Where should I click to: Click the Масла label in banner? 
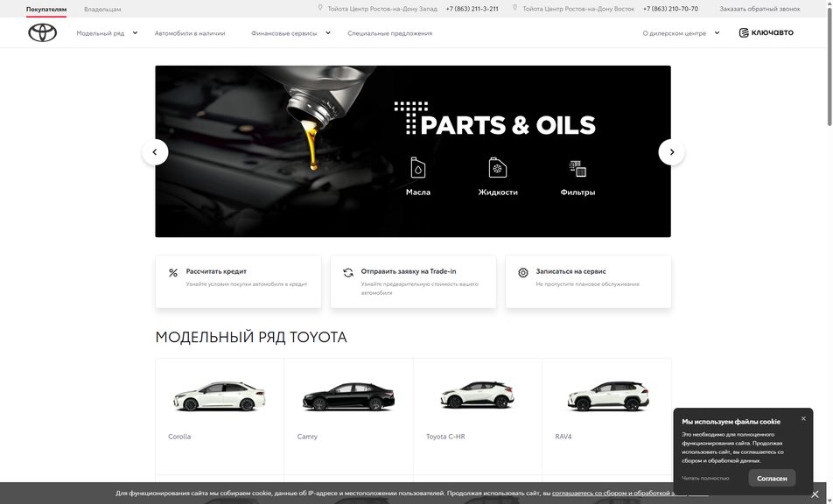pos(418,192)
